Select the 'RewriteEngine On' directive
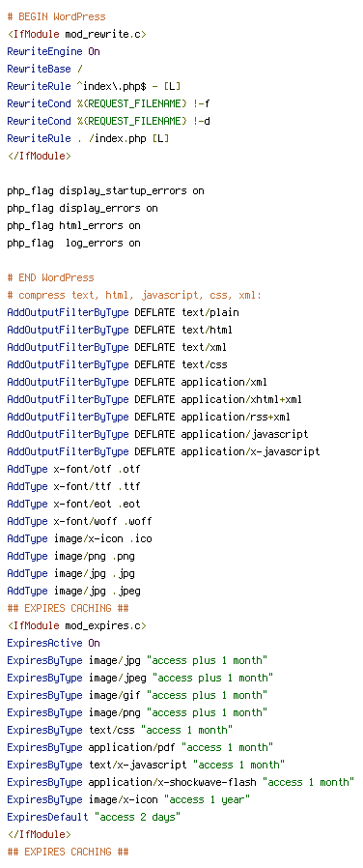The width and height of the screenshot is (363, 868). (x=54, y=51)
